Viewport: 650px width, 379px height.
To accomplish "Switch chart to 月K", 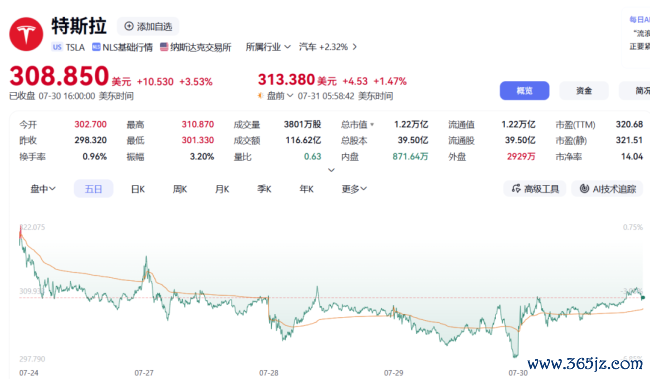I will [x=222, y=189].
